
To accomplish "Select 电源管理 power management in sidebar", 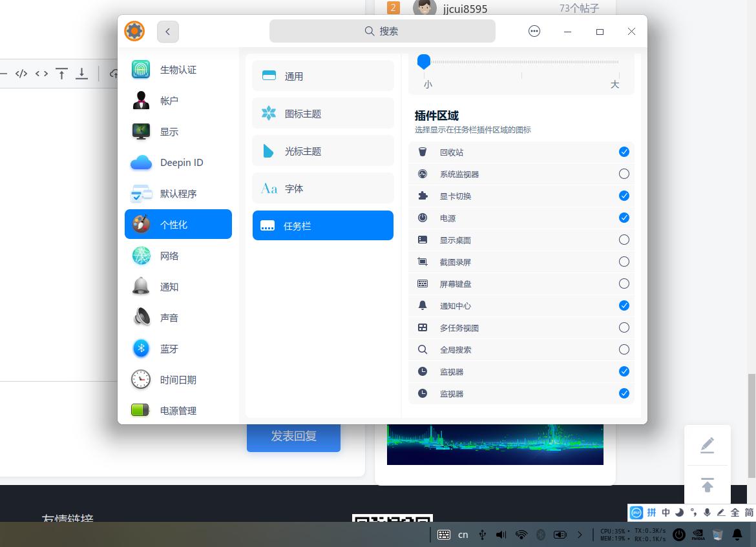I will [178, 410].
